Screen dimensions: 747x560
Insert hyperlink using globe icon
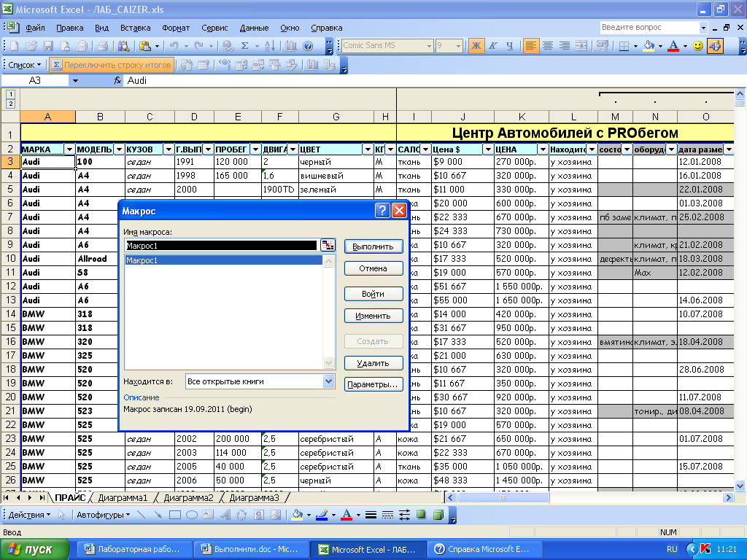coord(228,46)
